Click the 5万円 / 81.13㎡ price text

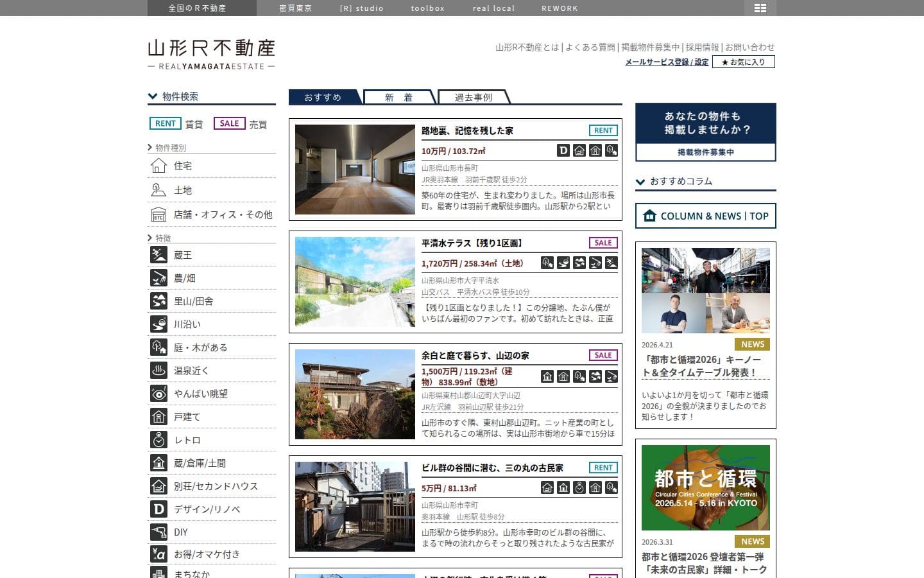[449, 488]
